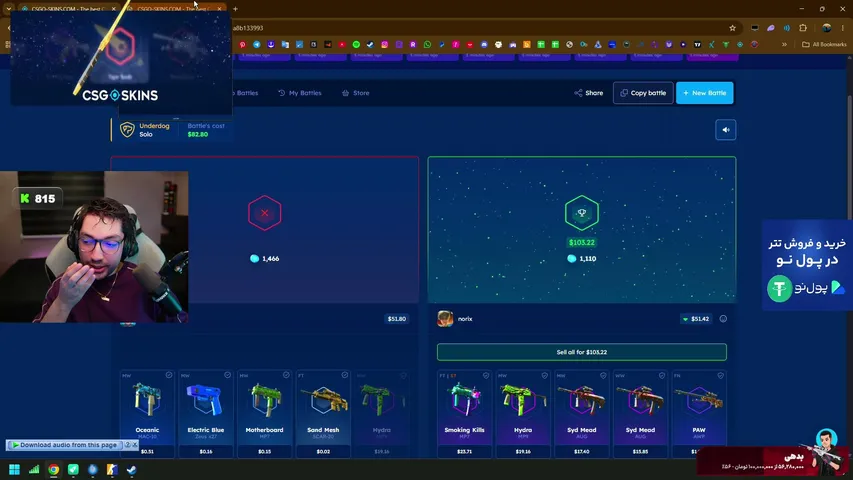Expand hidden bookmarks chevron
Screen dimensions: 853x480
pos(784,45)
